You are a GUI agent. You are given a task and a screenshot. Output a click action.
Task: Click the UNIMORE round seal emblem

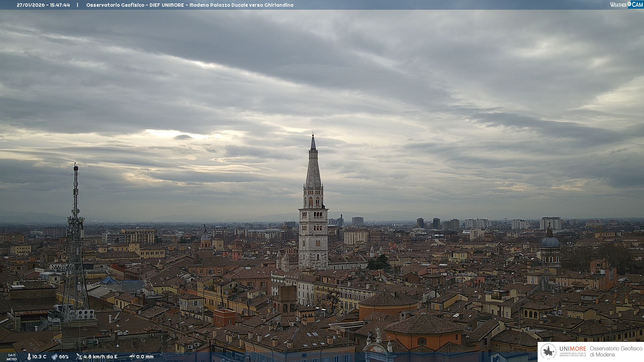click(549, 351)
